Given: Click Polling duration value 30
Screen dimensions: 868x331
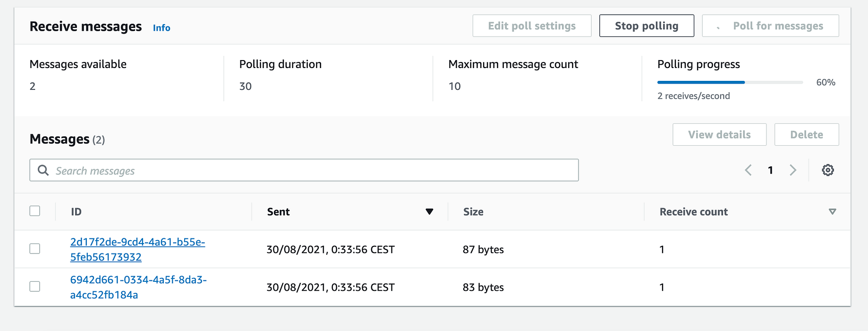Looking at the screenshot, I should [x=245, y=87].
